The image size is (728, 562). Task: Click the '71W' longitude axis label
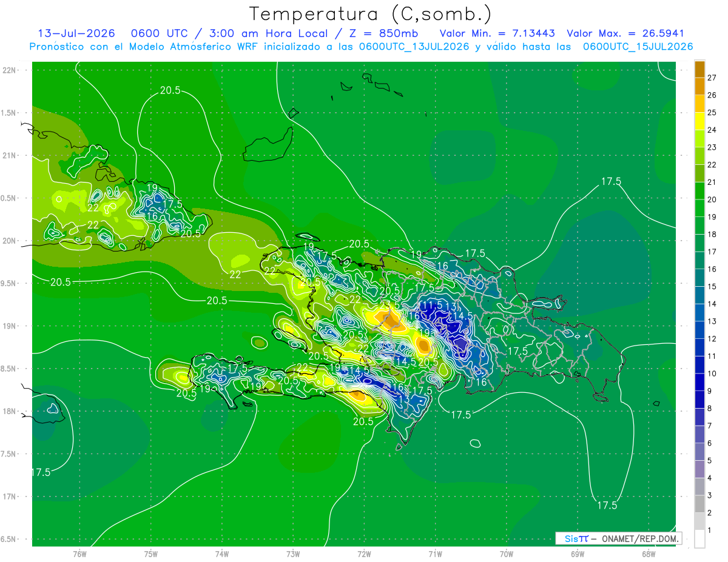click(x=435, y=554)
